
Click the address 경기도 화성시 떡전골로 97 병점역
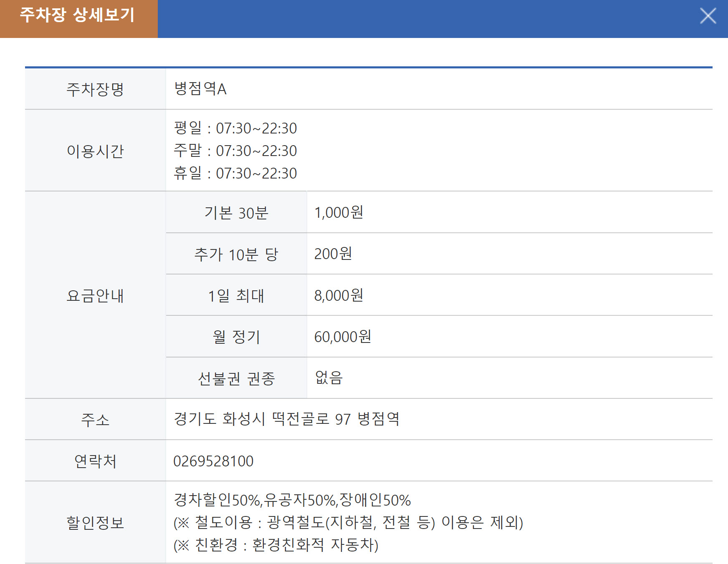(287, 419)
